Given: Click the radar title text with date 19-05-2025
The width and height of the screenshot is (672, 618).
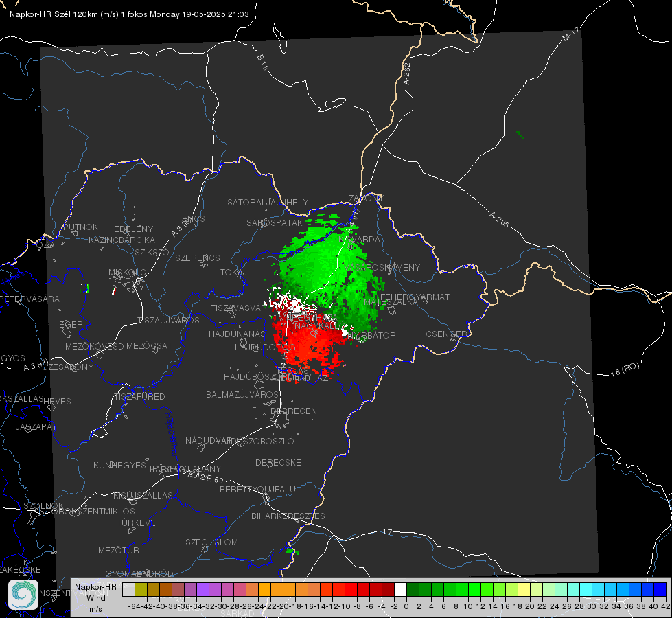Looking at the screenshot, I should 129,14.
